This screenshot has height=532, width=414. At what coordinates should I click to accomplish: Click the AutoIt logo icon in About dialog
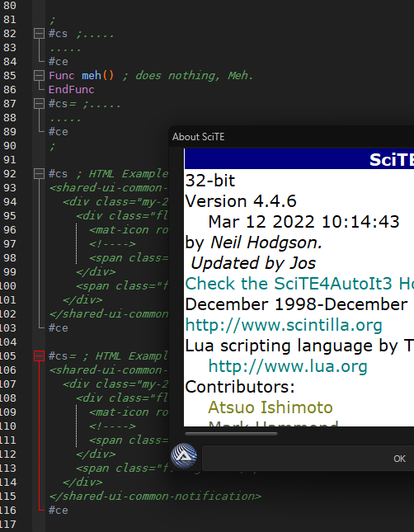click(x=184, y=455)
